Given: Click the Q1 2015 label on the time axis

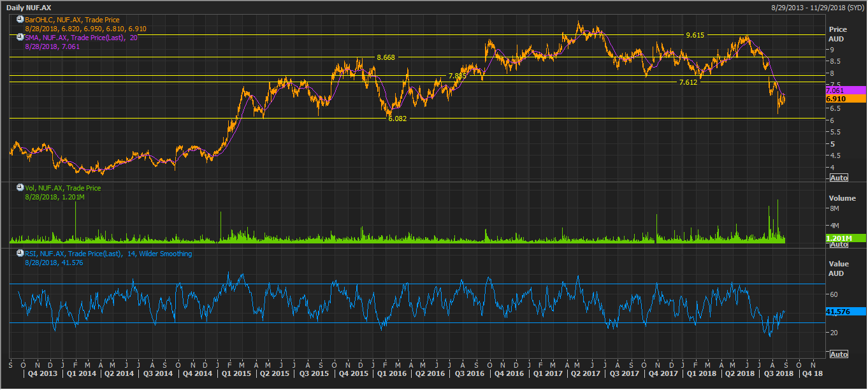Looking at the screenshot, I should 237,373.
